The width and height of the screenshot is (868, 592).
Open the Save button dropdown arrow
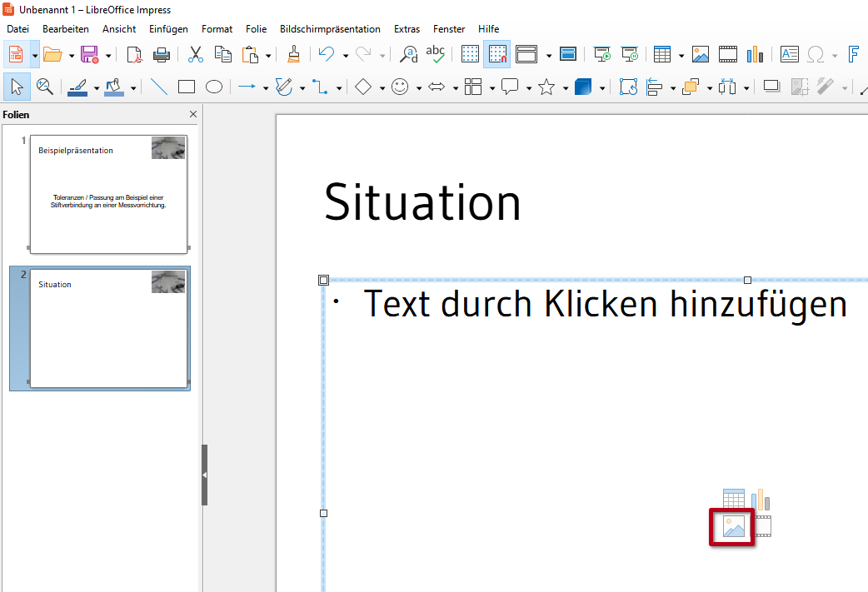108,56
